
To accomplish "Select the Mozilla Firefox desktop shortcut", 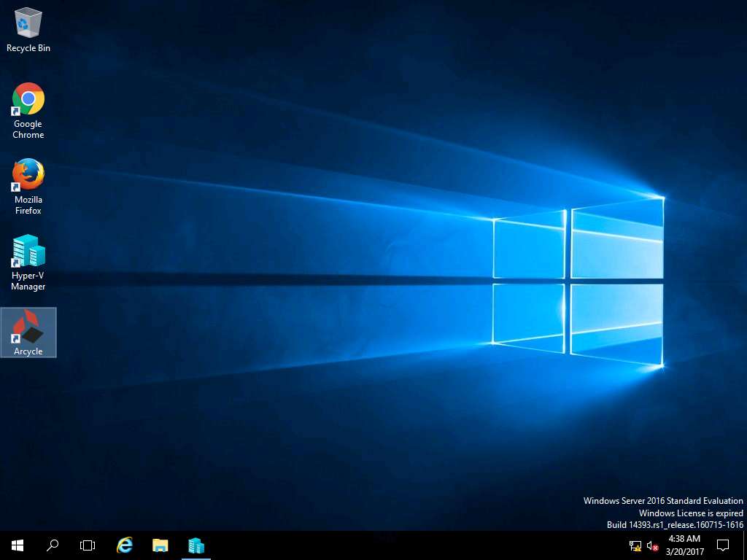I will click(x=28, y=186).
